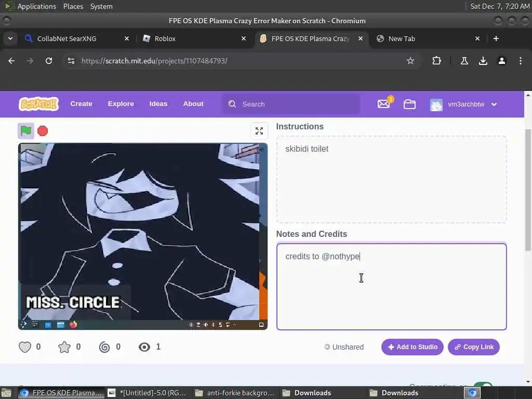Switch to the Untitled-5.0 GIMP taskbar window
Image resolution: width=532 pixels, height=399 pixels.
click(147, 393)
